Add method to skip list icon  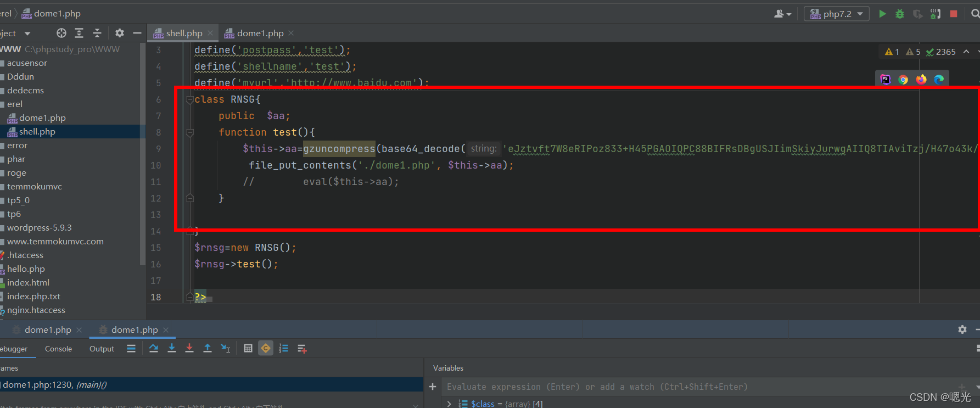point(302,348)
